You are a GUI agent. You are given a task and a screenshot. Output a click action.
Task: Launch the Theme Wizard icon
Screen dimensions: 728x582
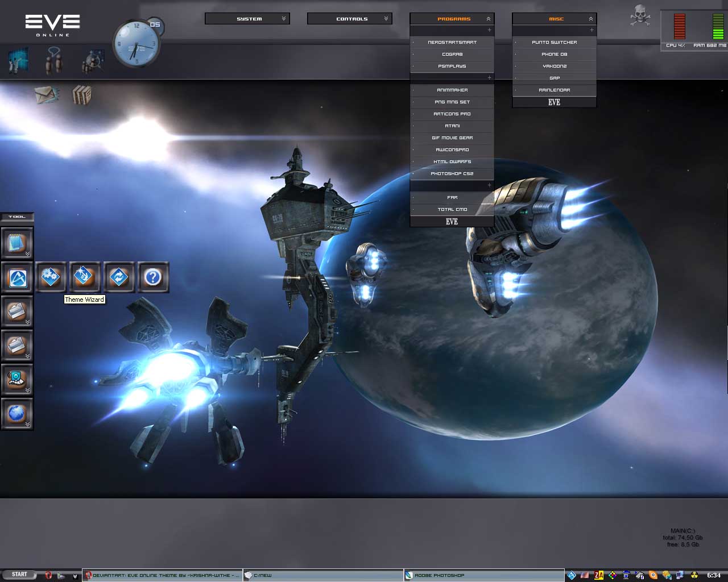(x=85, y=277)
